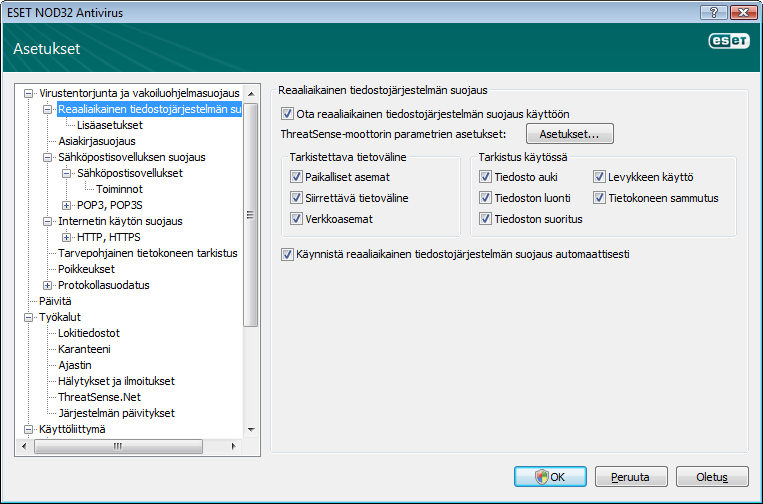Open ThreatSense.Net tree item
Viewport: 763px width, 504px height.
coord(99,397)
